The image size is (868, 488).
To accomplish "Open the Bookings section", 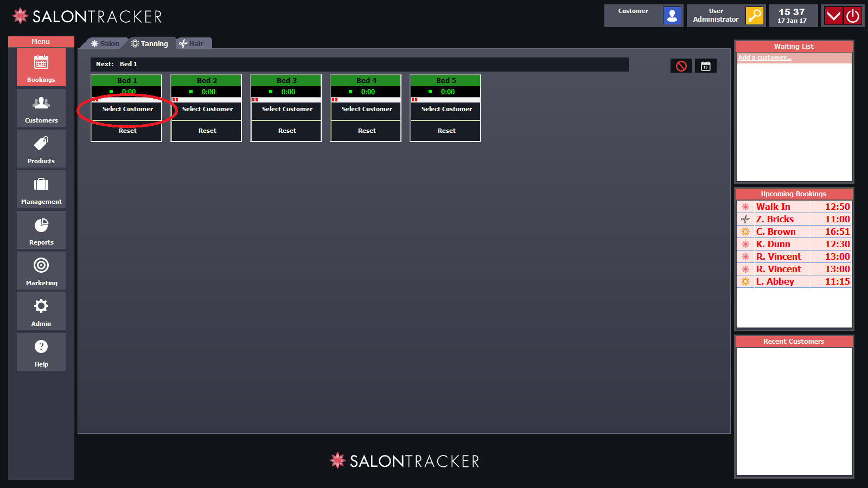I will 41,67.
